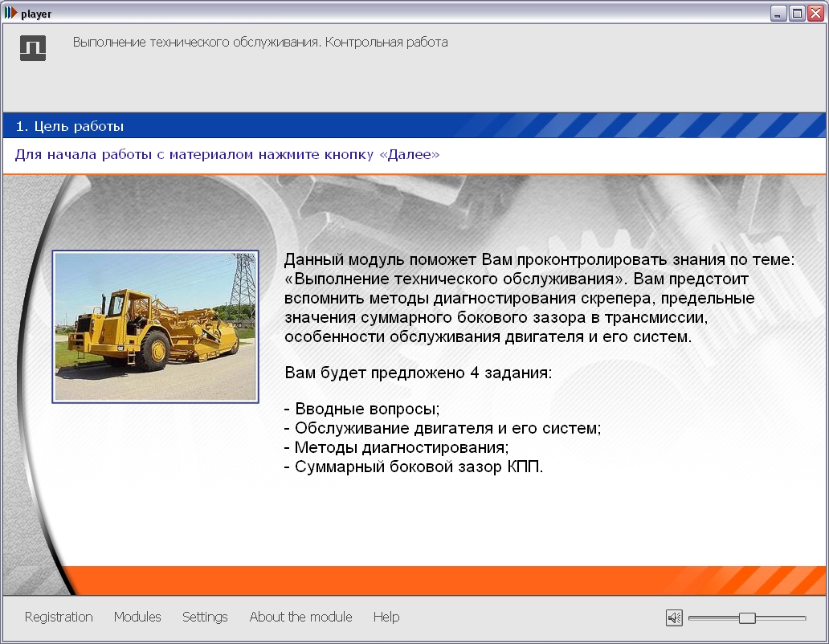
Task: Maximize the player window
Action: pos(797,14)
